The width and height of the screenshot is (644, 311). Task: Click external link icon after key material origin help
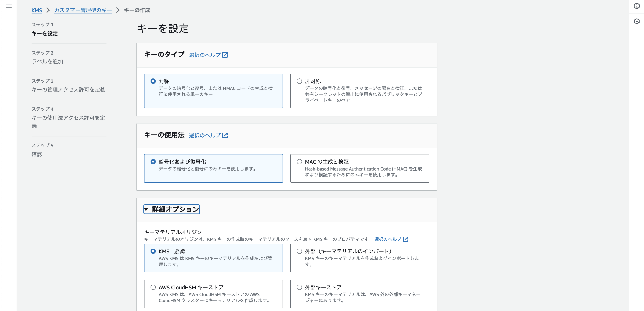point(405,239)
